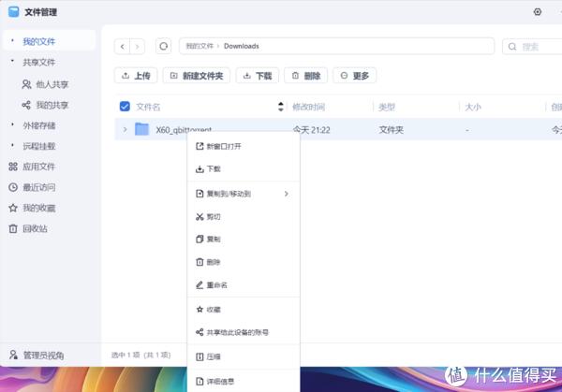The image size is (562, 392).
Task: Click the star icon beside 收藏 in menu
Action: [200, 310]
